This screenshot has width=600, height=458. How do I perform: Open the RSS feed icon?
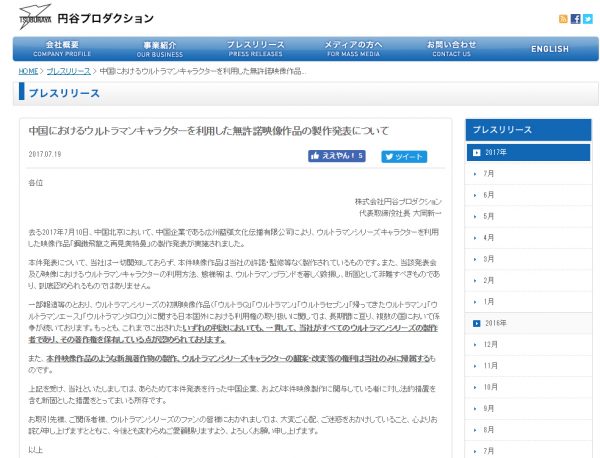(563, 19)
